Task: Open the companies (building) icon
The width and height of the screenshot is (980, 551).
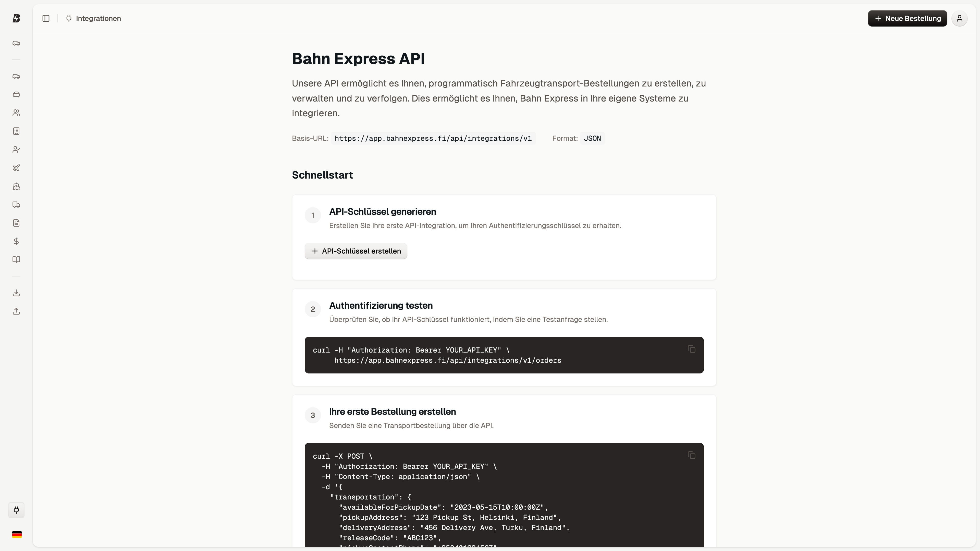Action: pyautogui.click(x=16, y=131)
